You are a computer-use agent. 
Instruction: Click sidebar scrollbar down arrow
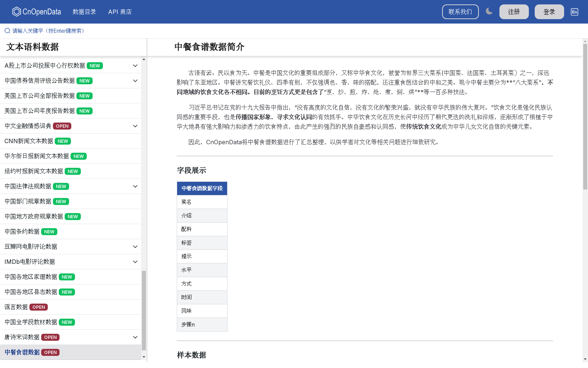pos(144,357)
